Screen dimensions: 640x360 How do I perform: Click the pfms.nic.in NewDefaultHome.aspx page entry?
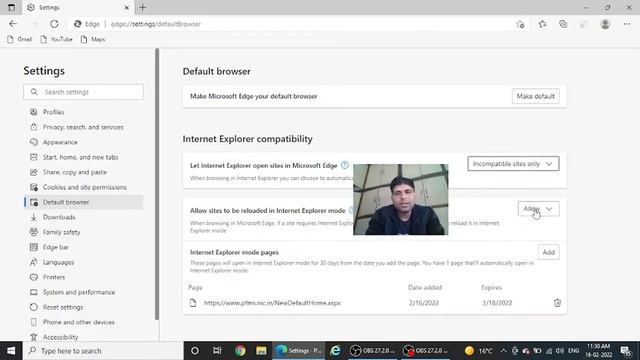[x=272, y=303]
